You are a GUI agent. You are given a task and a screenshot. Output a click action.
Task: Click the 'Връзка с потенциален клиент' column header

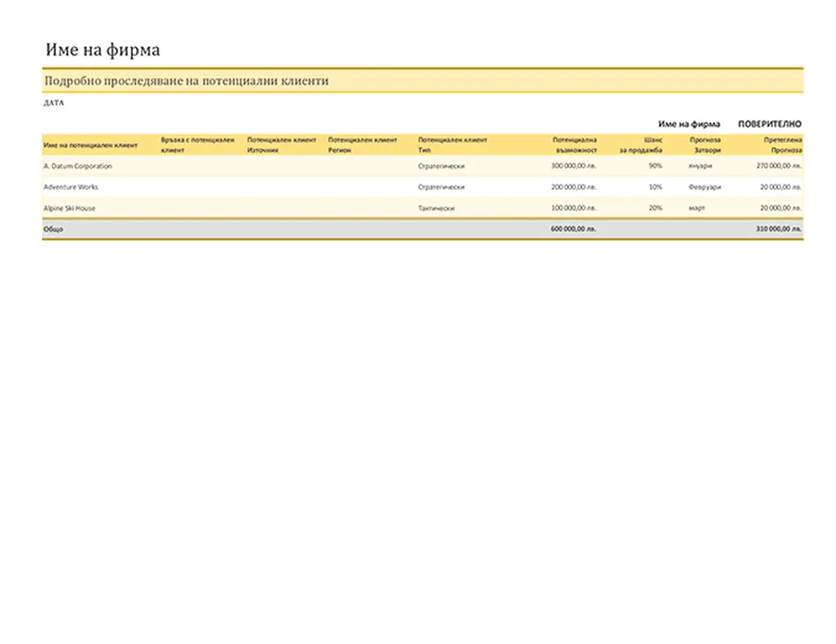tap(197, 145)
